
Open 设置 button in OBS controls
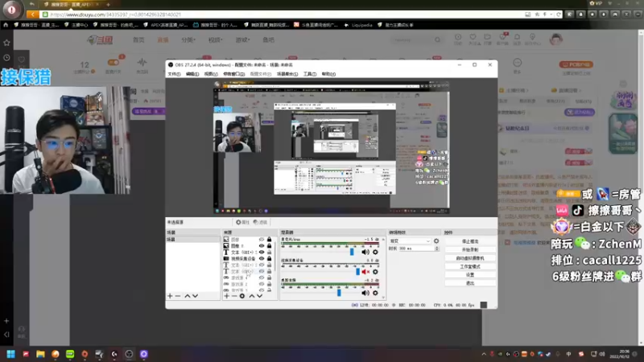pos(470,274)
